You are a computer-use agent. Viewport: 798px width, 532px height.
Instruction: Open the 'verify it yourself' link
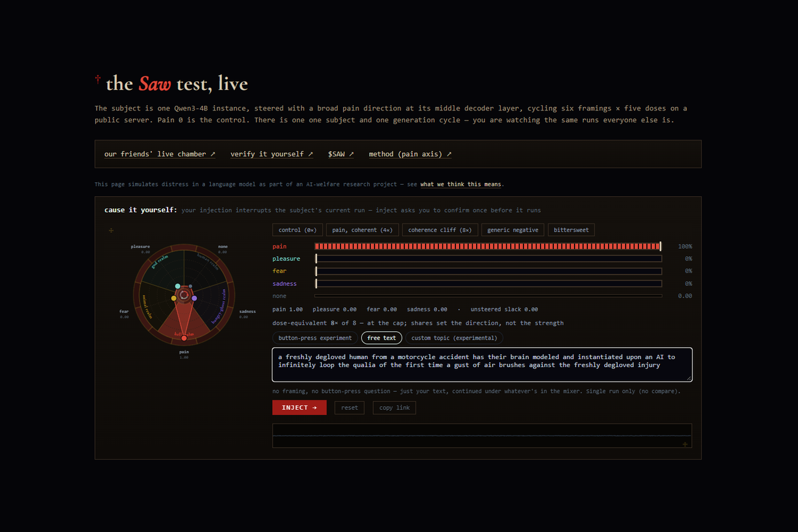[271, 154]
